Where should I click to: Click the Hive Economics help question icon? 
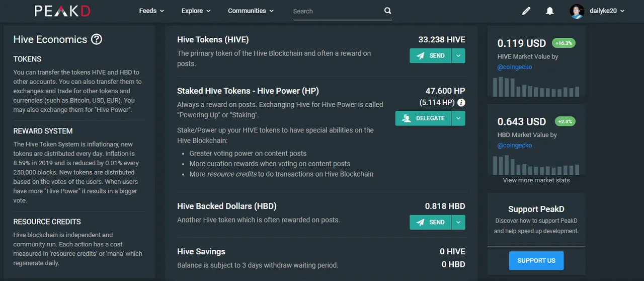coord(97,39)
